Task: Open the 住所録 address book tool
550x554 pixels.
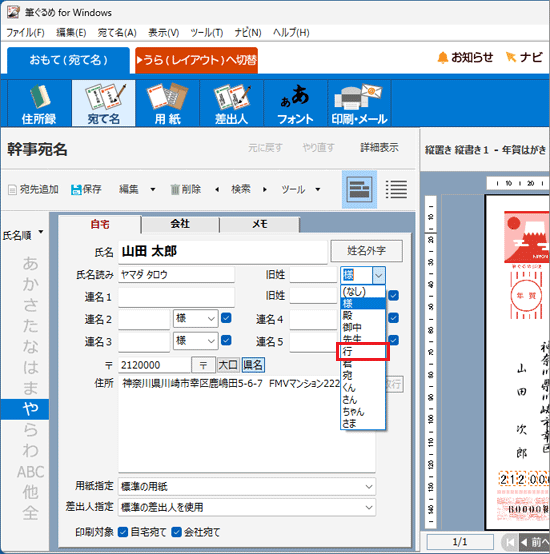Action: (x=39, y=103)
